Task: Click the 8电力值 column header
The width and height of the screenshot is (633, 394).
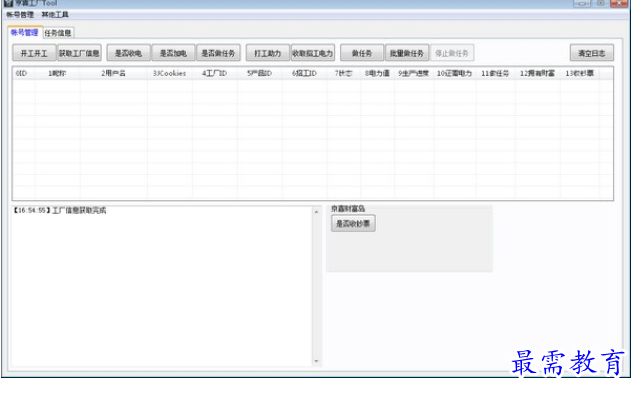Action: [x=377, y=73]
